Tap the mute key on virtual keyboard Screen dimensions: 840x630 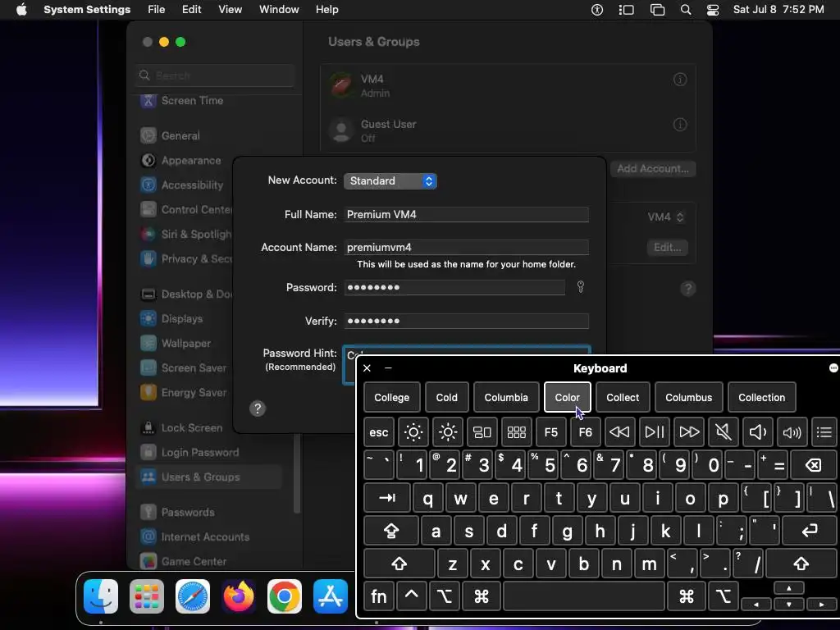pos(724,431)
